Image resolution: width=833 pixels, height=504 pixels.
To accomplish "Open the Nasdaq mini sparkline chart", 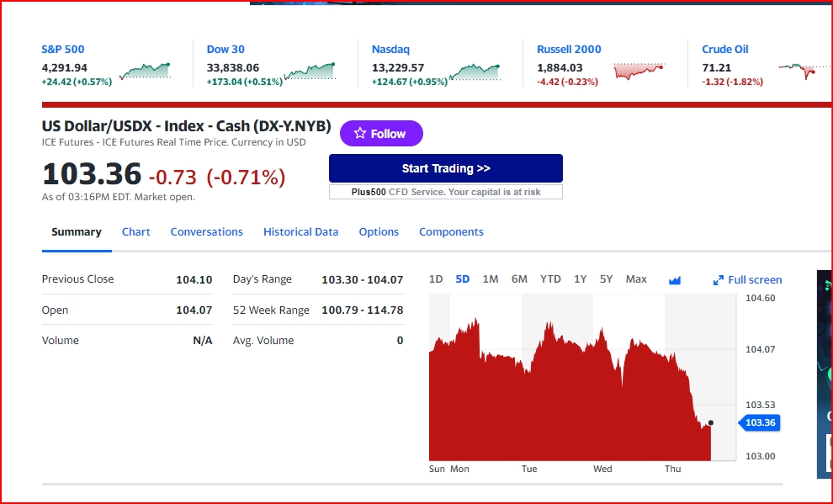I will coord(475,72).
